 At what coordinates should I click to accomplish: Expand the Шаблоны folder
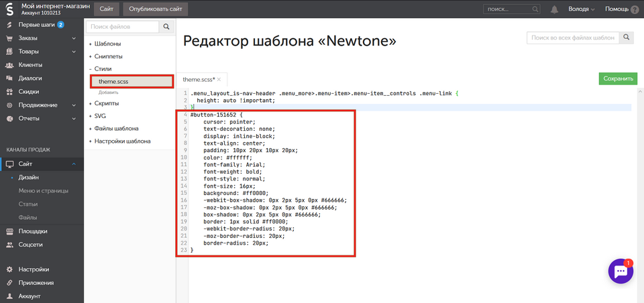click(107, 44)
